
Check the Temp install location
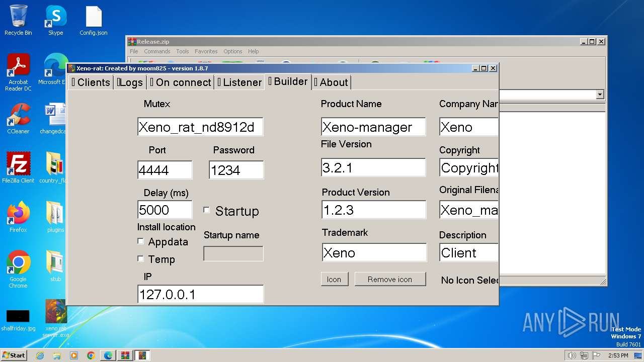[x=140, y=258]
